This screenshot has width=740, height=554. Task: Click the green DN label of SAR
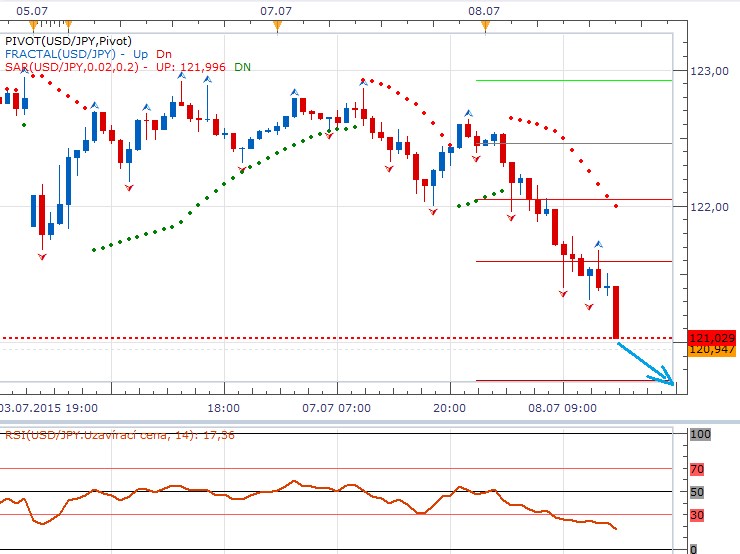click(x=243, y=66)
